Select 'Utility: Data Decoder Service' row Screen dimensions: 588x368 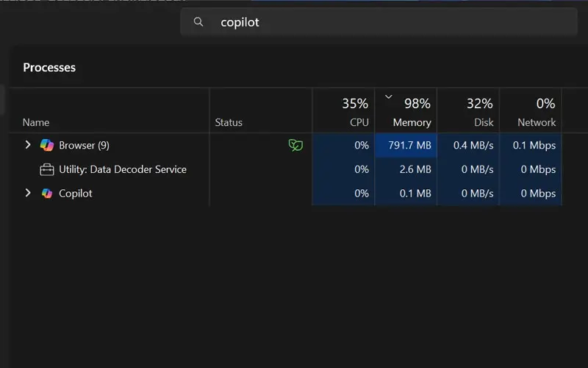click(x=123, y=169)
